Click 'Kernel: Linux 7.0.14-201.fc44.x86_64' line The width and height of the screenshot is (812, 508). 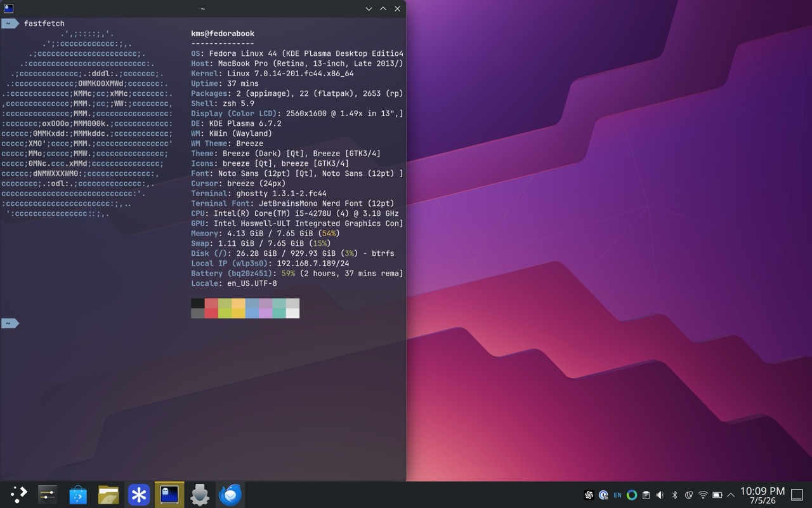(x=272, y=74)
